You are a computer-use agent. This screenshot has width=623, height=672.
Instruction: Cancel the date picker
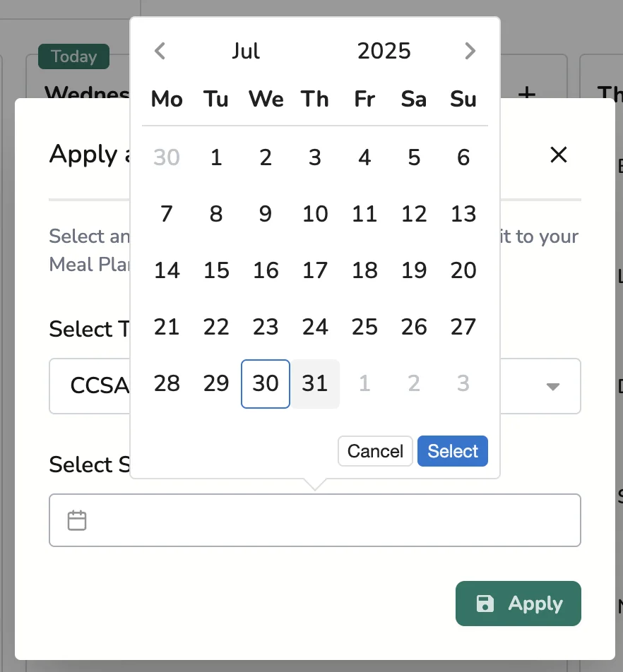[375, 451]
